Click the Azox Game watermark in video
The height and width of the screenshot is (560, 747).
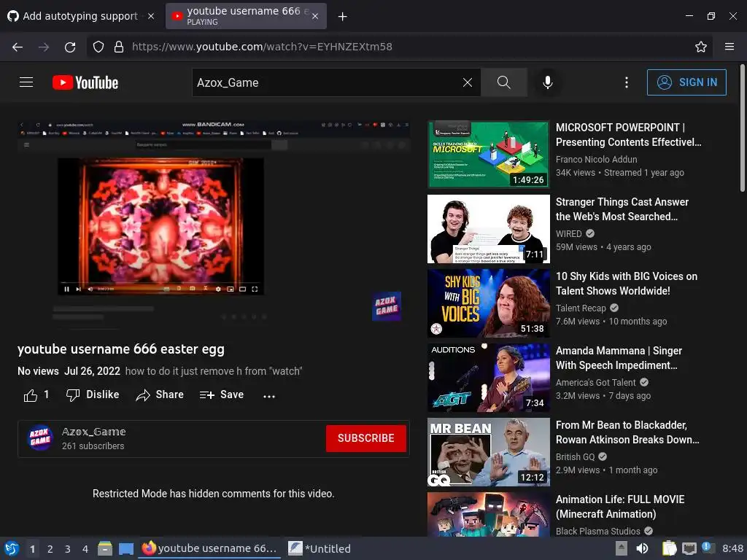point(387,306)
